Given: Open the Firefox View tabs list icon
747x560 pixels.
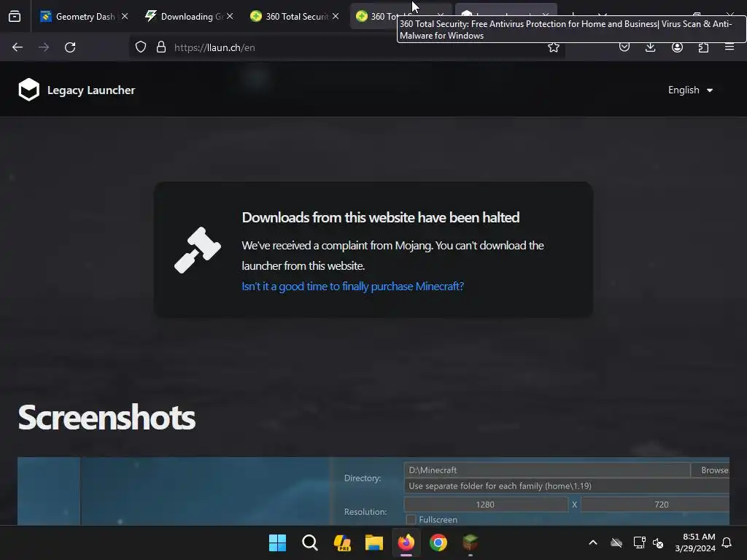Looking at the screenshot, I should coord(15,16).
